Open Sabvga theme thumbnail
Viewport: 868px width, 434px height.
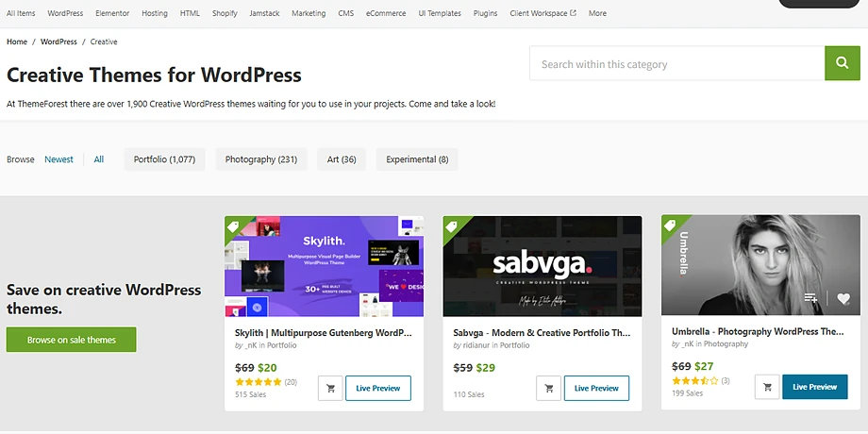coord(542,266)
